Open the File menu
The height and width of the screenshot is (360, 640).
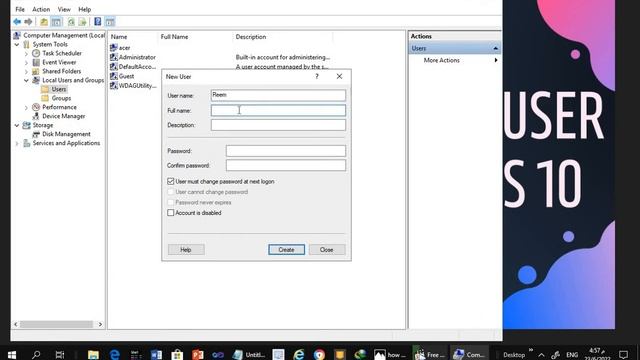click(20, 9)
